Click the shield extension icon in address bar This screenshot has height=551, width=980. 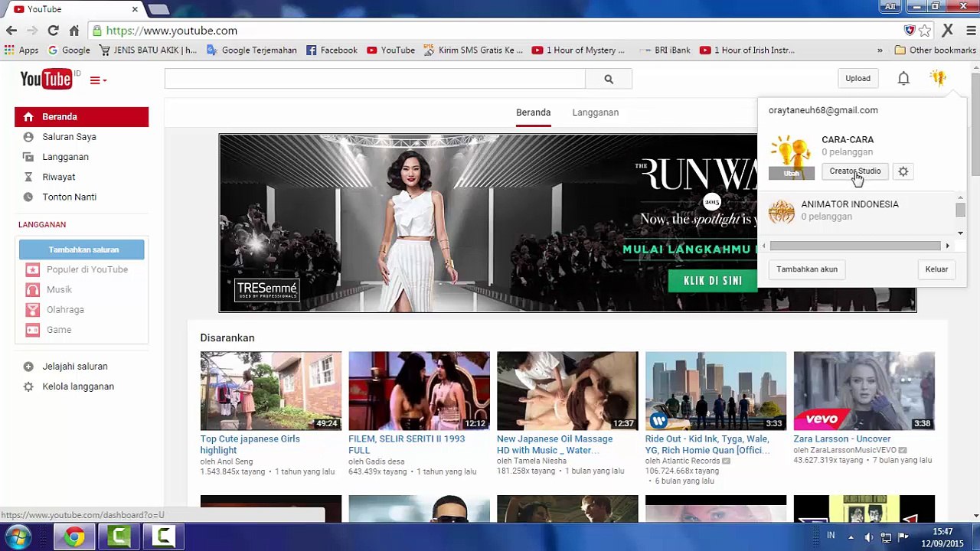[910, 31]
